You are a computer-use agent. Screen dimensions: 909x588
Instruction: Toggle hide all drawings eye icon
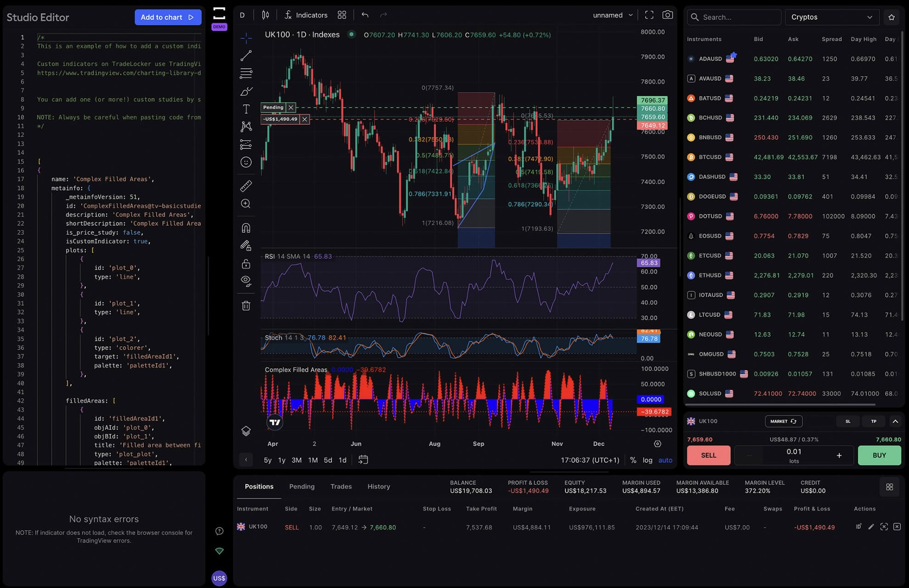point(246,281)
